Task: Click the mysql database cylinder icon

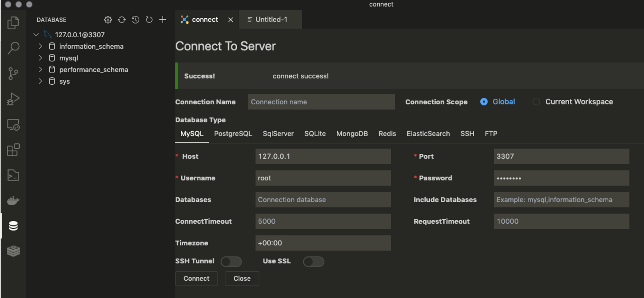Action: pos(52,58)
